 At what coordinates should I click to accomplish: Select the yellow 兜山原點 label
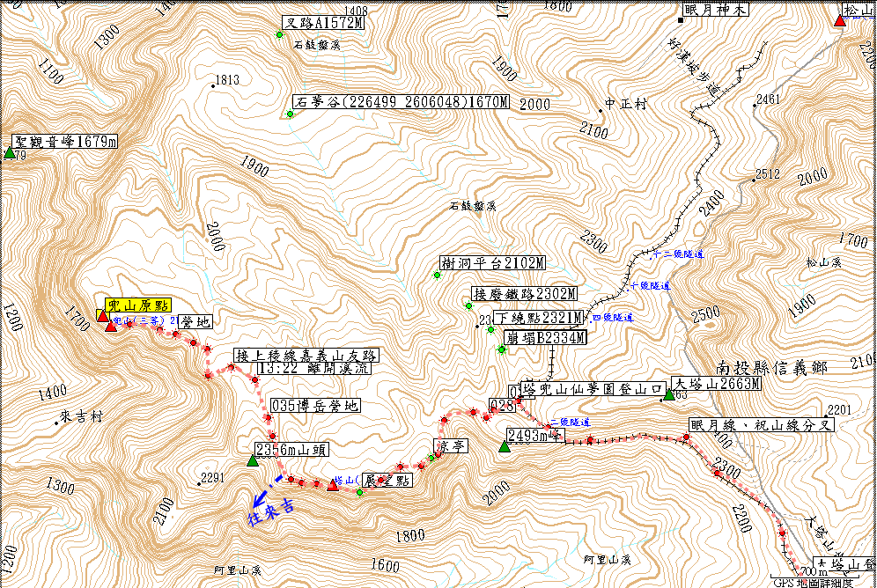[x=137, y=305]
